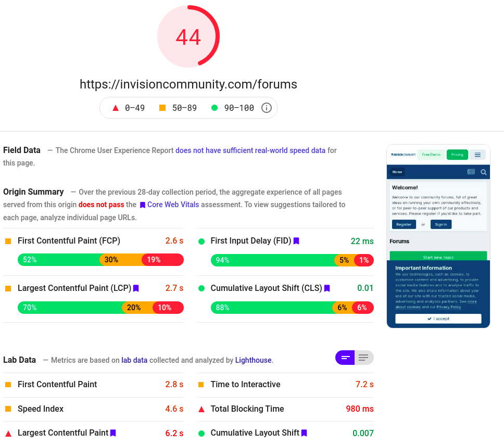Click the 'I accept' cookie button in the preview
Viewport: 504px width, 445px height.
tap(438, 319)
